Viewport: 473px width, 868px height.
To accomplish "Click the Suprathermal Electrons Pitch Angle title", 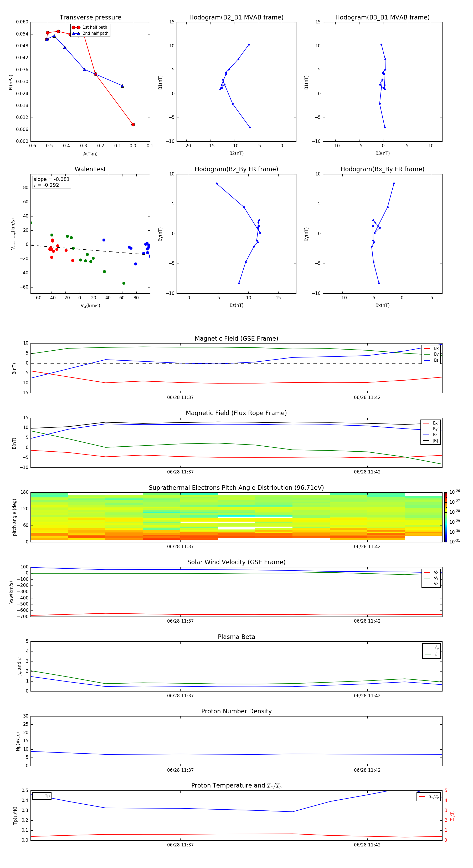I will coord(236,488).
